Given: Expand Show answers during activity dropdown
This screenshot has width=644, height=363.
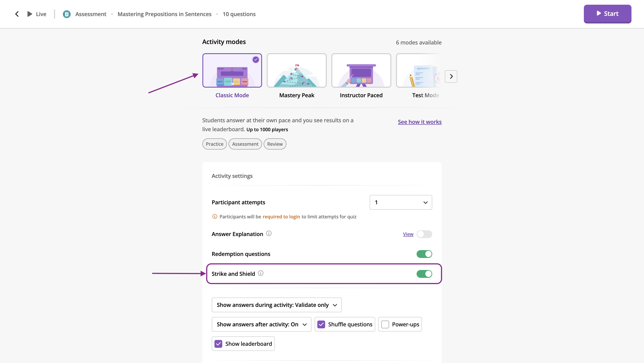Looking at the screenshot, I should click(x=276, y=305).
